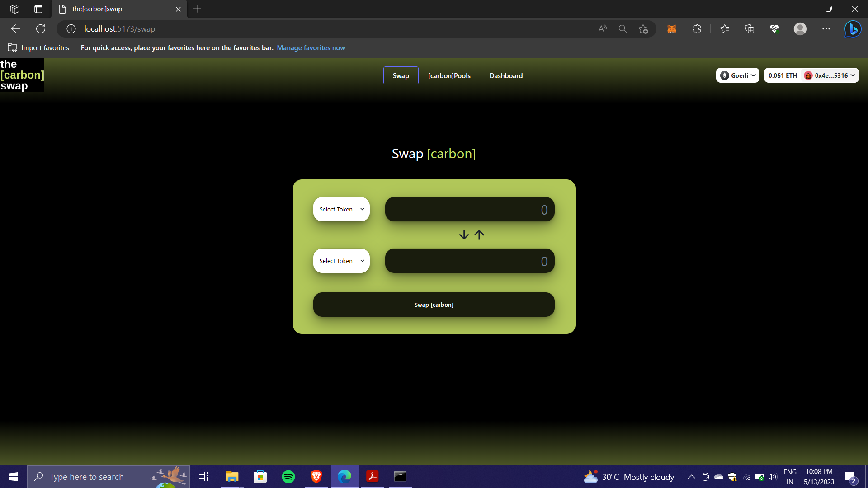
Task: Open the MetaMask extension icon
Action: [x=672, y=28]
